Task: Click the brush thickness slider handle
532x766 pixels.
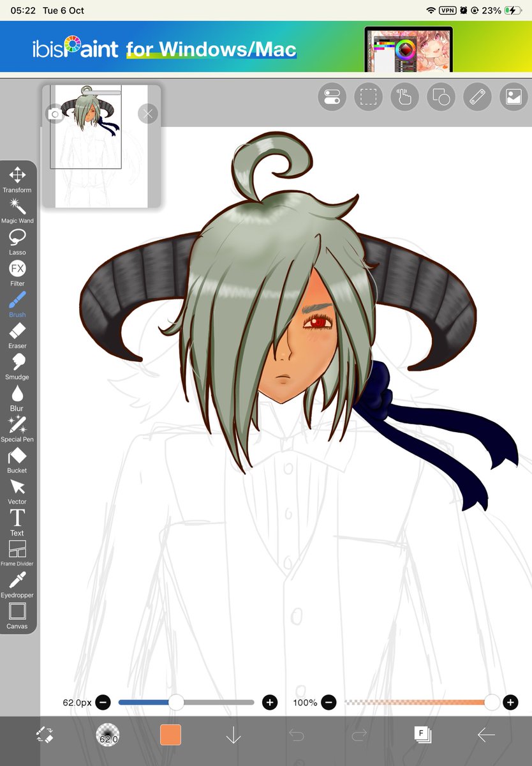Action: (x=176, y=703)
